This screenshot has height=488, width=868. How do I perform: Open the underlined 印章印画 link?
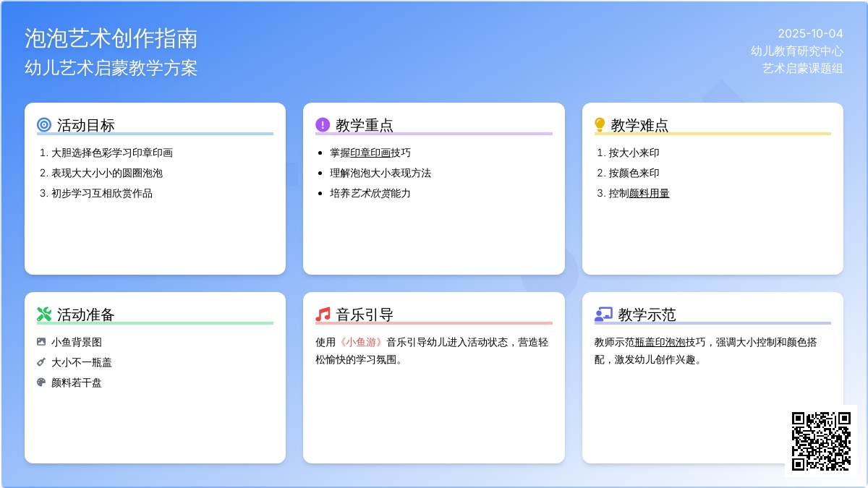370,153
